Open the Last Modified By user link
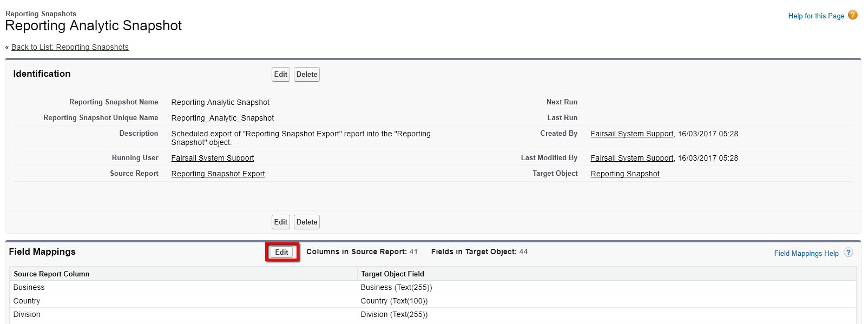The height and width of the screenshot is (324, 868). [632, 158]
